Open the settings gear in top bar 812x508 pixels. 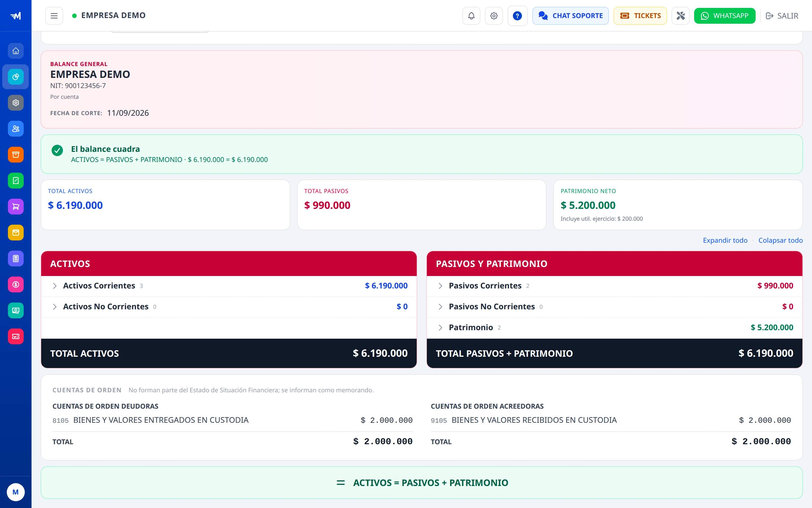(x=494, y=16)
